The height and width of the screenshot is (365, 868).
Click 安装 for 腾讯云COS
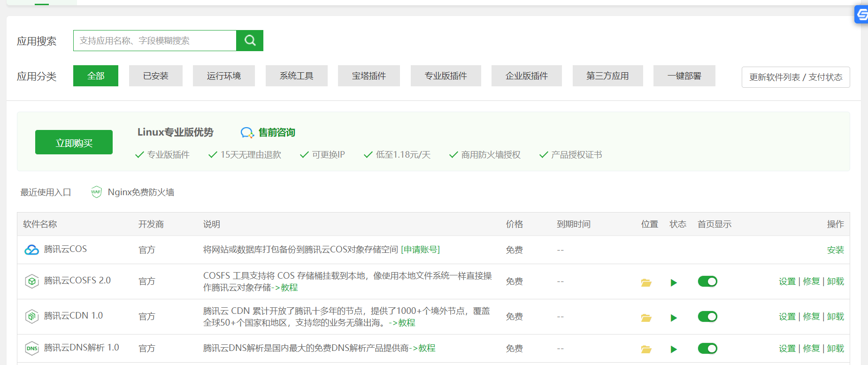pos(836,250)
